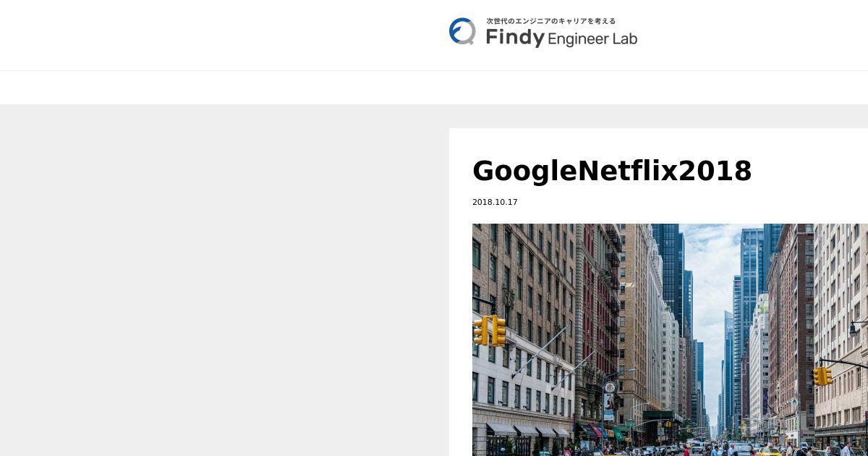868x456 pixels.
Task: Click the striped shop awnings in the photo
Action: point(527,430)
